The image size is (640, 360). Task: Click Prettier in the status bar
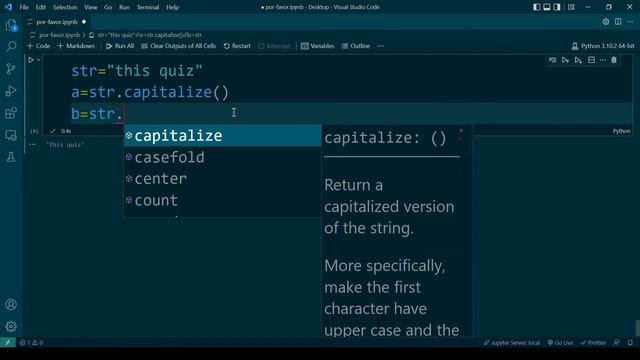(593, 342)
